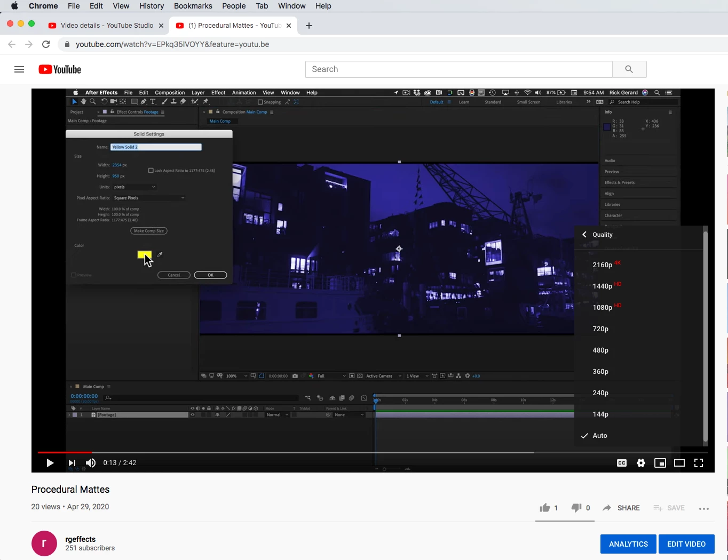Switch to theater mode

[679, 463]
